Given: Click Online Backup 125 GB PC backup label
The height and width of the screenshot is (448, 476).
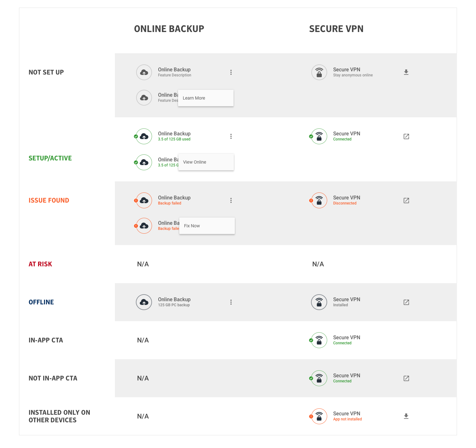Looking at the screenshot, I should click(174, 302).
